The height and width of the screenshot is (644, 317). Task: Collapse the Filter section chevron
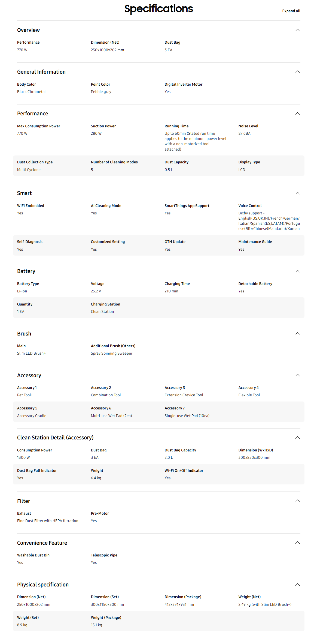[297, 501]
